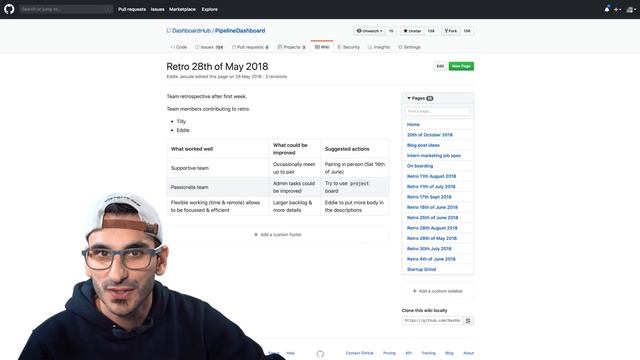The height and width of the screenshot is (360, 640).
Task: Click the 'Suggested actions' column header
Action: tap(355, 149)
